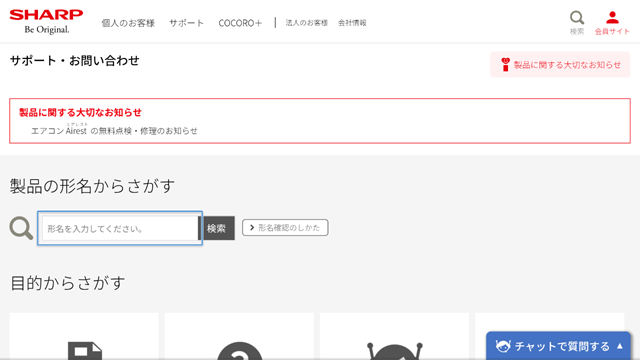Open the サポート menu
Image resolution: width=640 pixels, height=360 pixels.
186,23
